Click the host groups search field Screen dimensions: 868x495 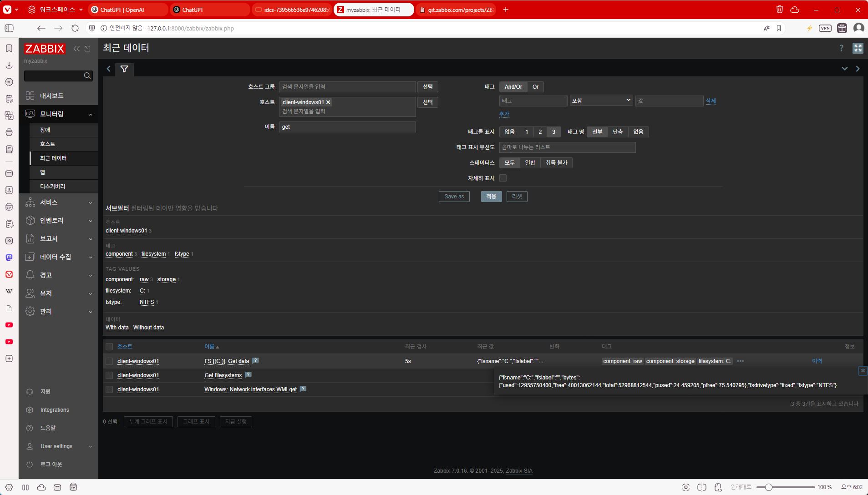(x=347, y=87)
